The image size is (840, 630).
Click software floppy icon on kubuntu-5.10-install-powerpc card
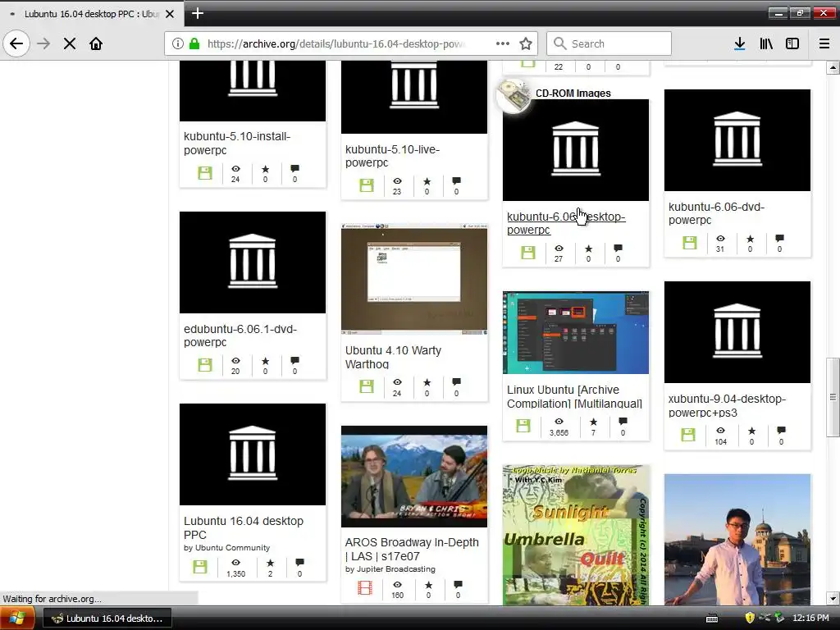pyautogui.click(x=205, y=173)
